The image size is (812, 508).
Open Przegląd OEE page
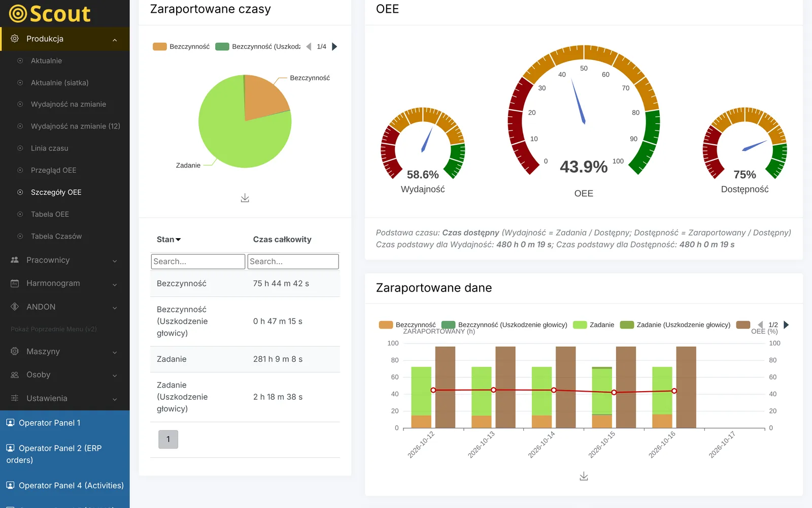pyautogui.click(x=53, y=170)
